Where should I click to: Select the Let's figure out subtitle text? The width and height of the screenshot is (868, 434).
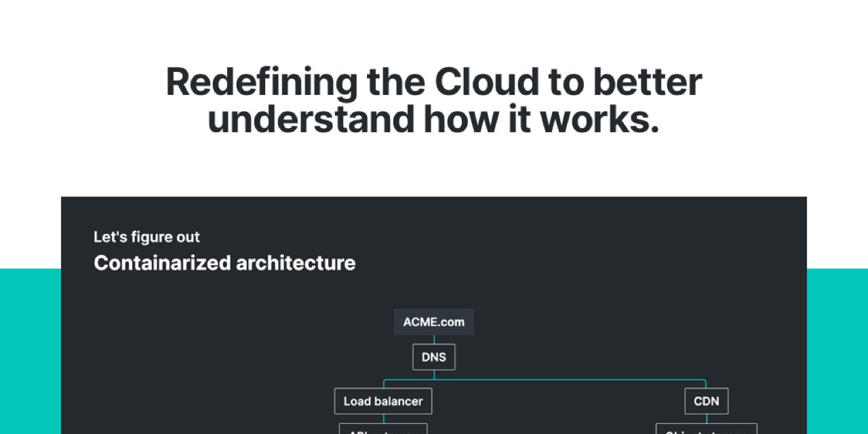146,237
